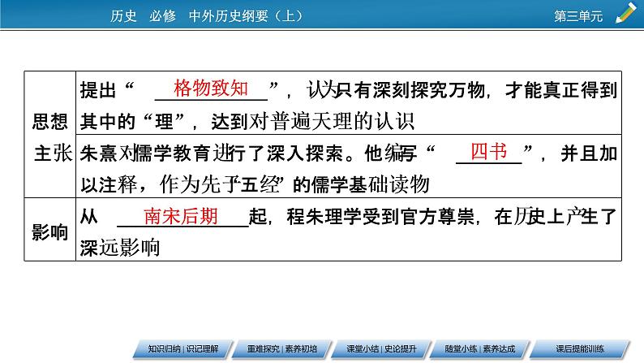This screenshot has height=363, width=644.
Task: Select red answer 格物致知
Action: [x=211, y=88]
